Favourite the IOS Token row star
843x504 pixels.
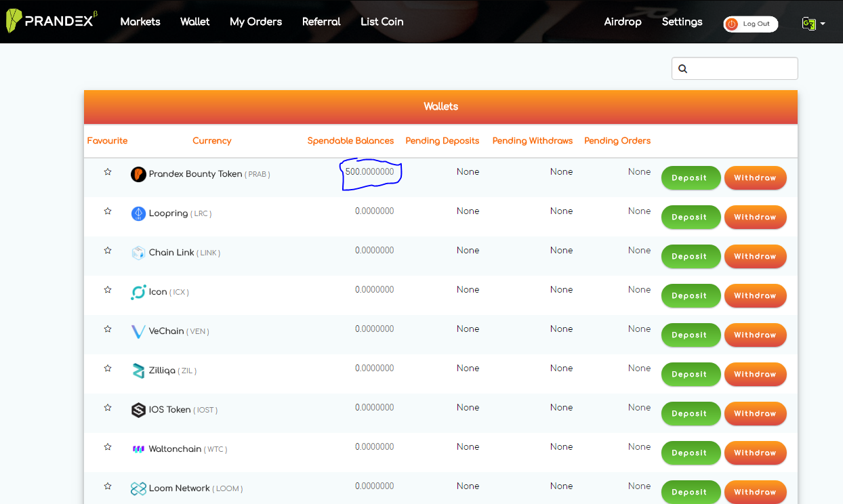107,408
